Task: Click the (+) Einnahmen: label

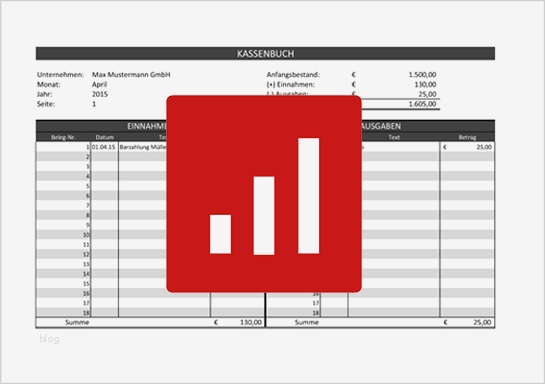Action: click(291, 84)
